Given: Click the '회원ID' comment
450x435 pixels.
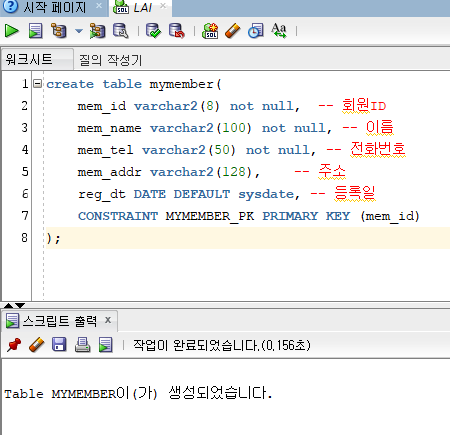Looking at the screenshot, I should (x=364, y=106).
